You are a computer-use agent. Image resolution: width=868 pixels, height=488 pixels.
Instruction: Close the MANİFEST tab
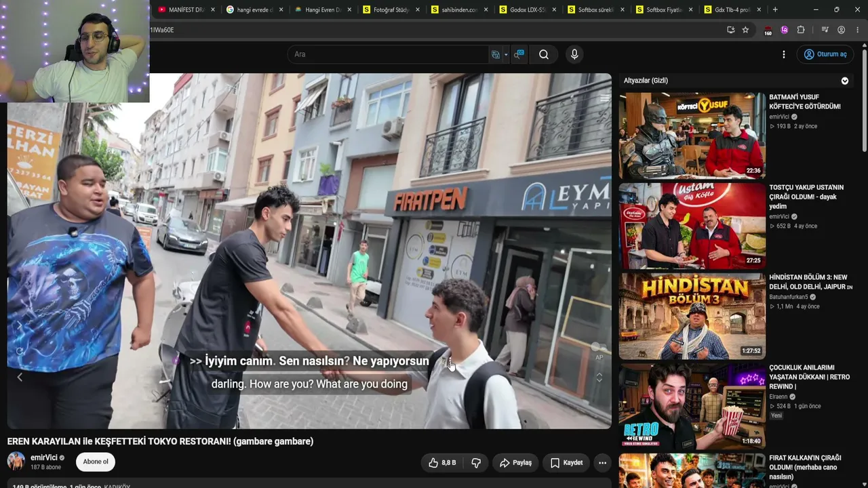[x=213, y=9]
